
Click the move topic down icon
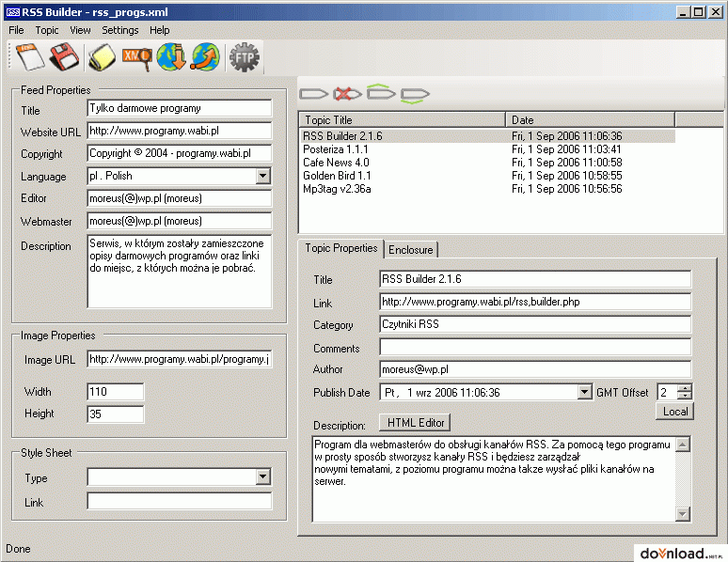(415, 96)
